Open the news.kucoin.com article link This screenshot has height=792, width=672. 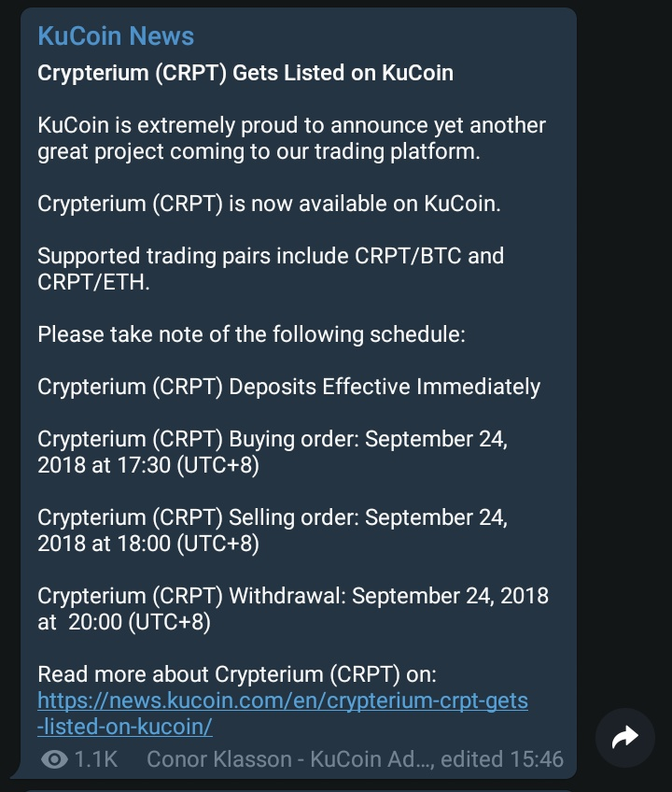(x=282, y=713)
